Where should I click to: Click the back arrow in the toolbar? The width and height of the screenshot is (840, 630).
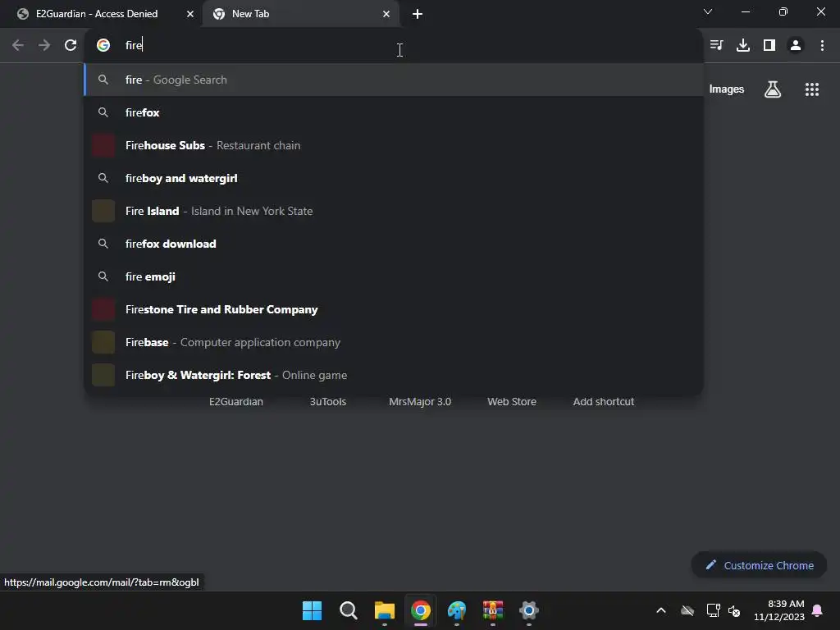[x=18, y=46]
